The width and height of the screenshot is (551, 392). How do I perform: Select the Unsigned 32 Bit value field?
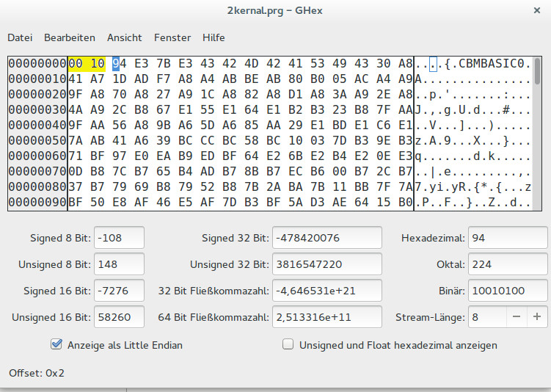[x=326, y=264]
